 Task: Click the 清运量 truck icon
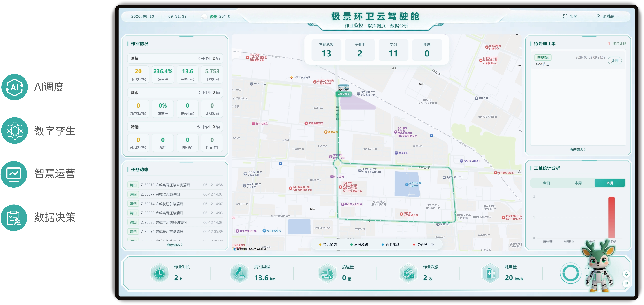click(327, 273)
